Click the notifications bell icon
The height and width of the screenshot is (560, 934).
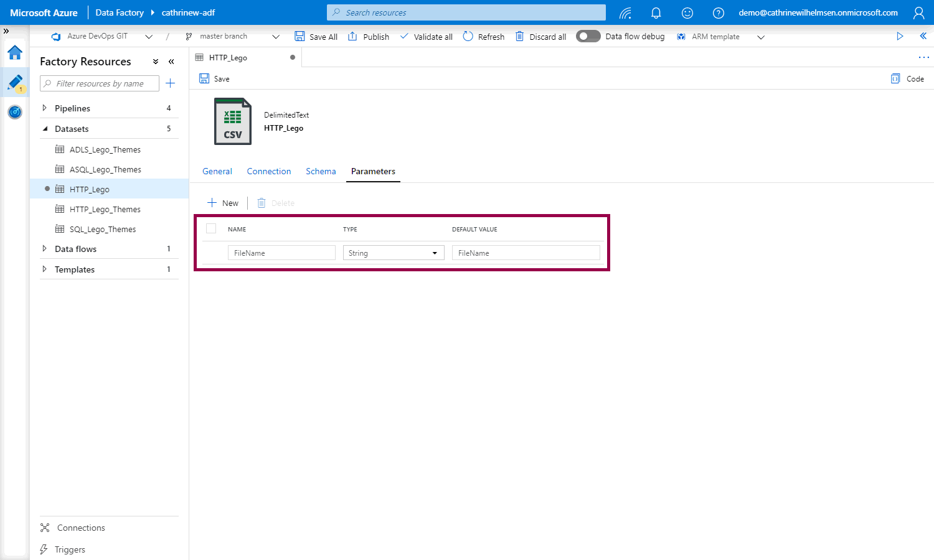coord(656,13)
